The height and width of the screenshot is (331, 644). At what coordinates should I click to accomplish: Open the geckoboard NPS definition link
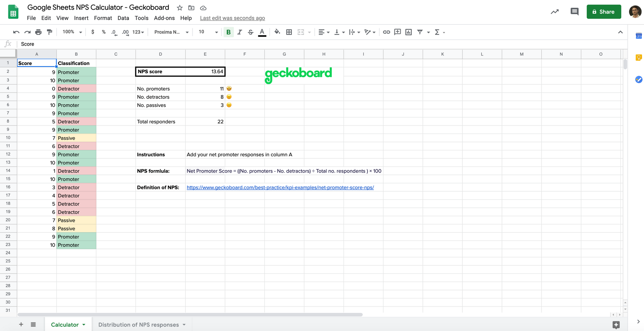pos(280,187)
